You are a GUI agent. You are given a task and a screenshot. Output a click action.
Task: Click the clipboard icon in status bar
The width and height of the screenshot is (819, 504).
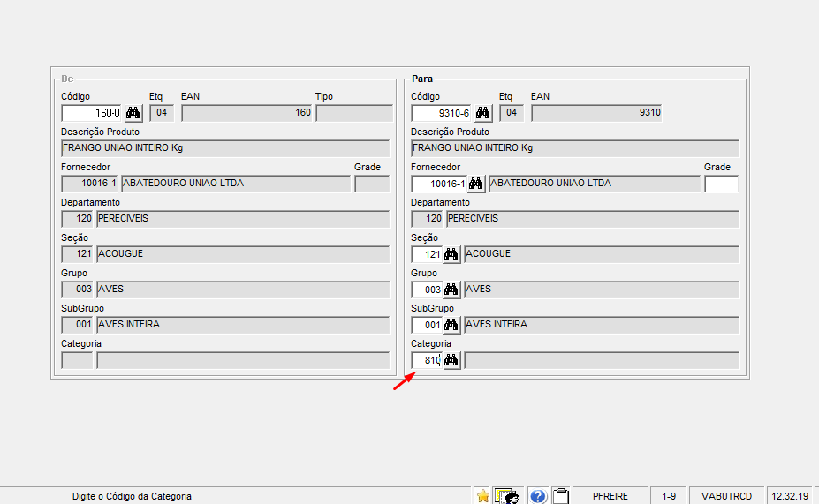click(560, 496)
